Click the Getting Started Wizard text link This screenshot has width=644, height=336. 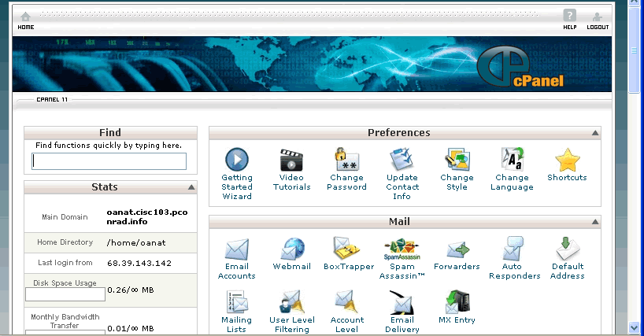coord(237,186)
